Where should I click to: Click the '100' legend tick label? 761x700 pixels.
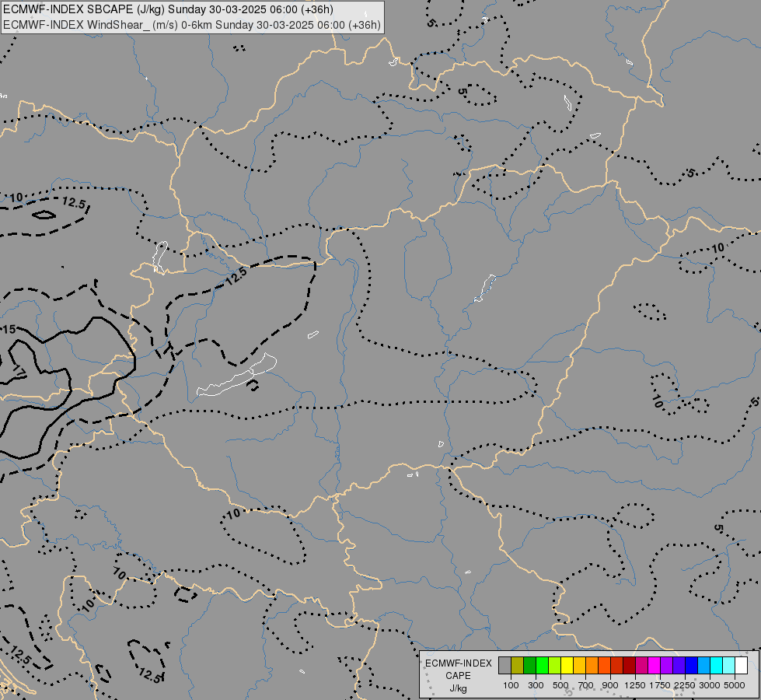(511, 685)
